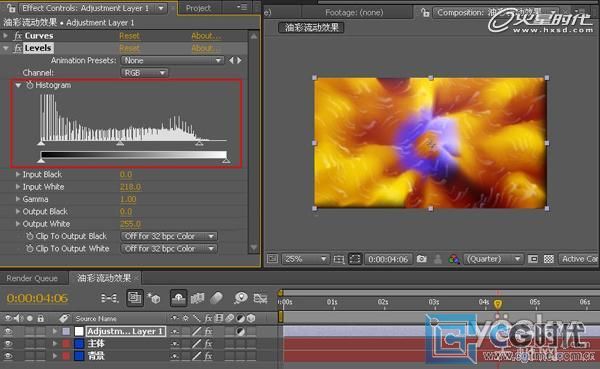Click About link for Curves
Screen dimensions: 600x369
[x=206, y=36]
